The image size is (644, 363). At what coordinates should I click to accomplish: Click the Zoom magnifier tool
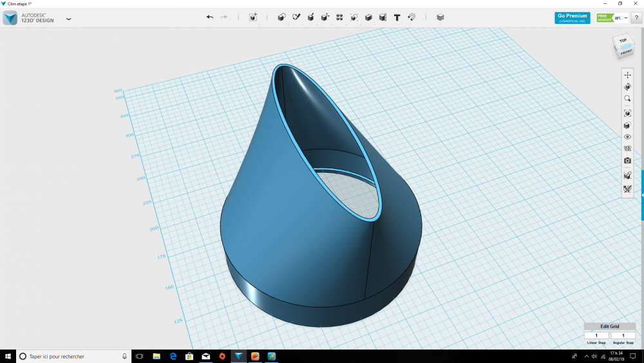click(627, 99)
